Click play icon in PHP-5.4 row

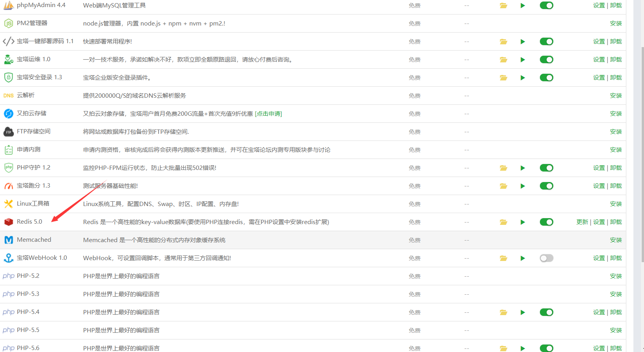(523, 312)
